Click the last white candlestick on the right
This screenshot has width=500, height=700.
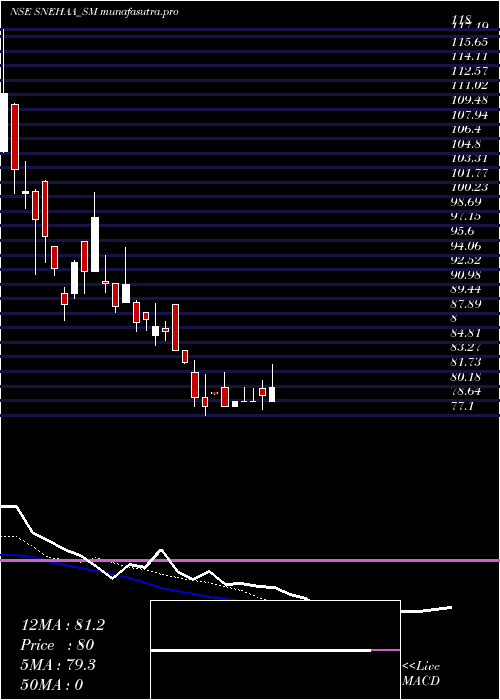[271, 394]
